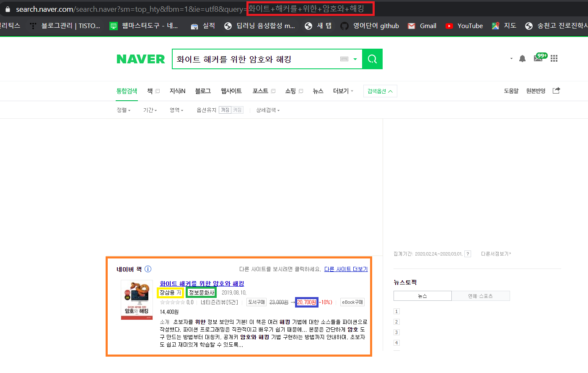Click the 다른서점보기 link
The height and width of the screenshot is (373, 588).
[496, 254]
